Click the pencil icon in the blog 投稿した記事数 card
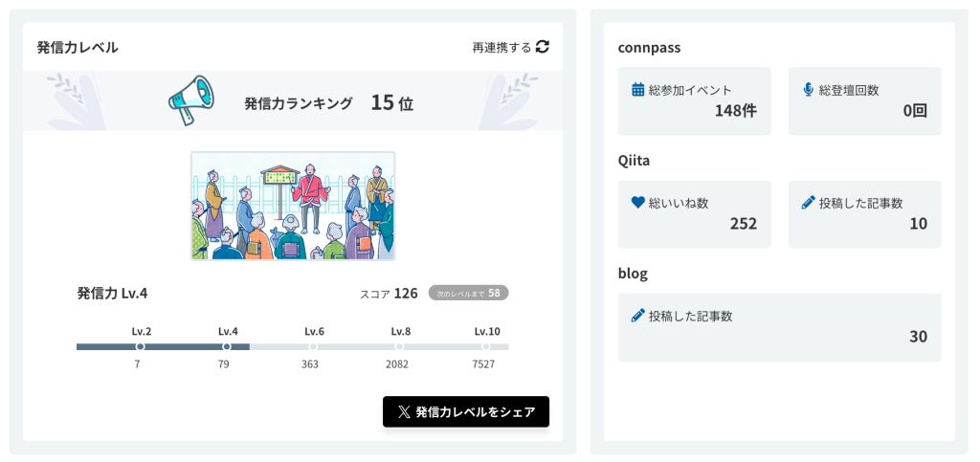Viewport: 980px width, 462px height. click(x=637, y=316)
